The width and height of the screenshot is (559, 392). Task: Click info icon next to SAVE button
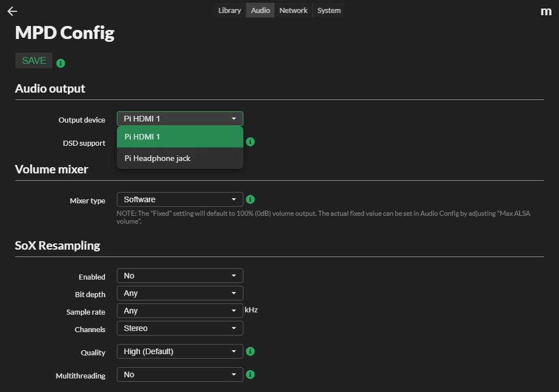coord(61,63)
